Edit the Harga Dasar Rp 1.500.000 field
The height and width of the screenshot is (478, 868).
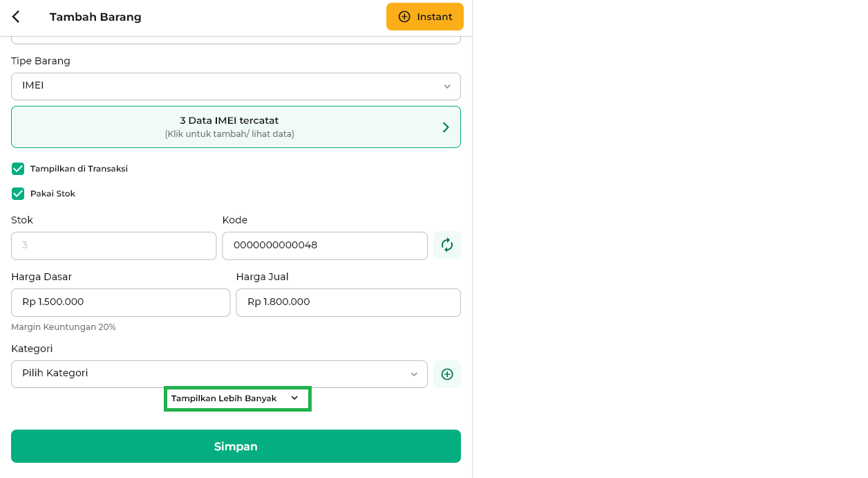coord(121,302)
